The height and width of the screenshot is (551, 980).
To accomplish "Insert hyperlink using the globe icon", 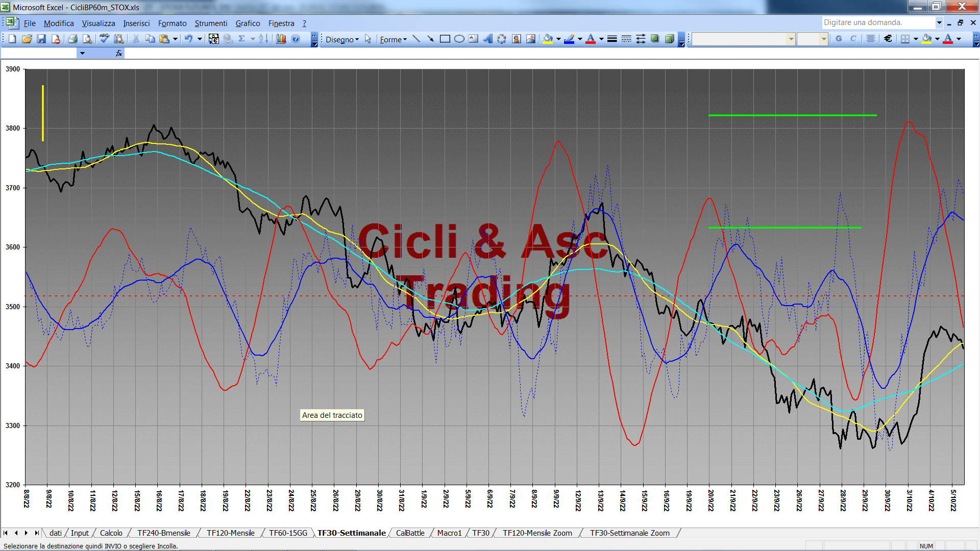I will pyautogui.click(x=228, y=39).
